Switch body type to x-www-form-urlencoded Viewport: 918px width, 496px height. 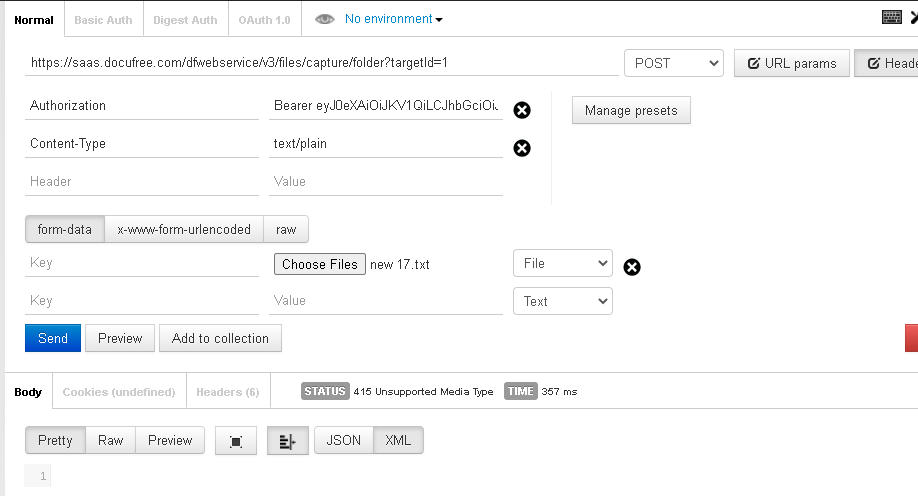coord(184,229)
